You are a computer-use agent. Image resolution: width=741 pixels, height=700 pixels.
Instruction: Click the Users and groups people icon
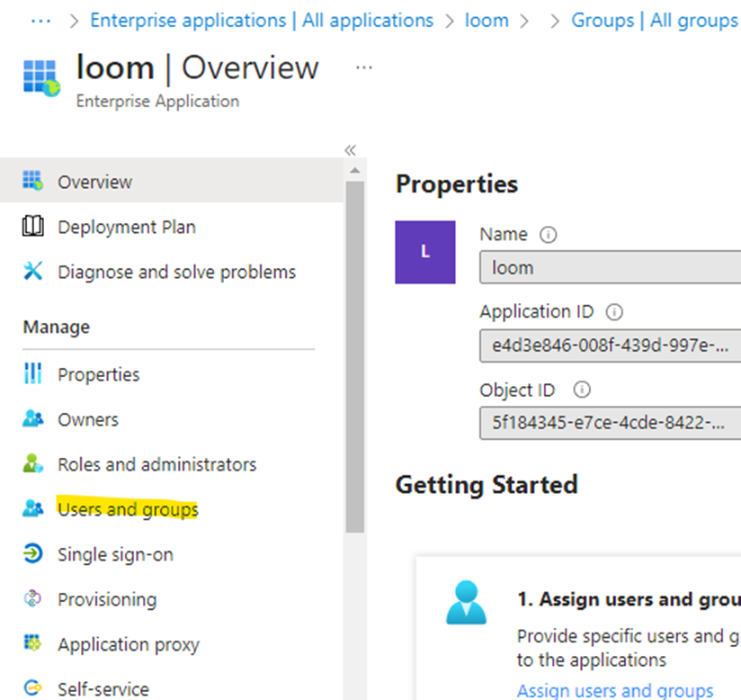pos(32,508)
